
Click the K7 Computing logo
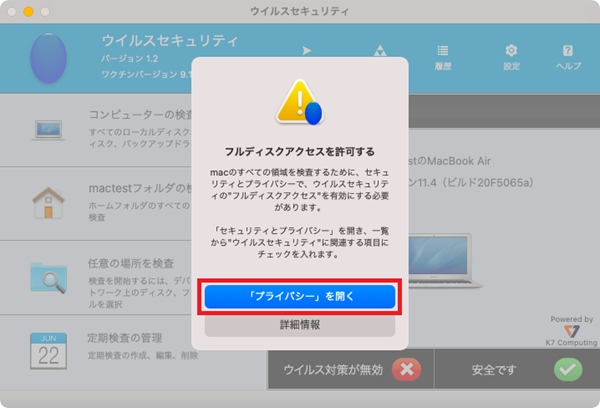571,331
